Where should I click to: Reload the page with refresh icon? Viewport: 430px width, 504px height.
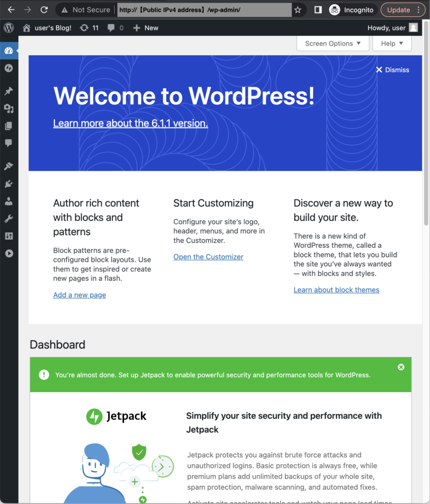point(44,10)
